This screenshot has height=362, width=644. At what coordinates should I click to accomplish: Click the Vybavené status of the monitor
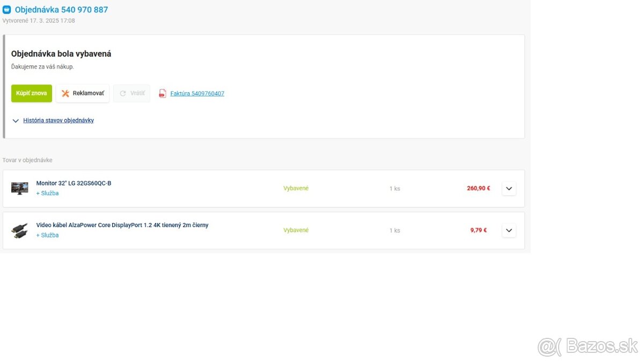click(x=296, y=188)
